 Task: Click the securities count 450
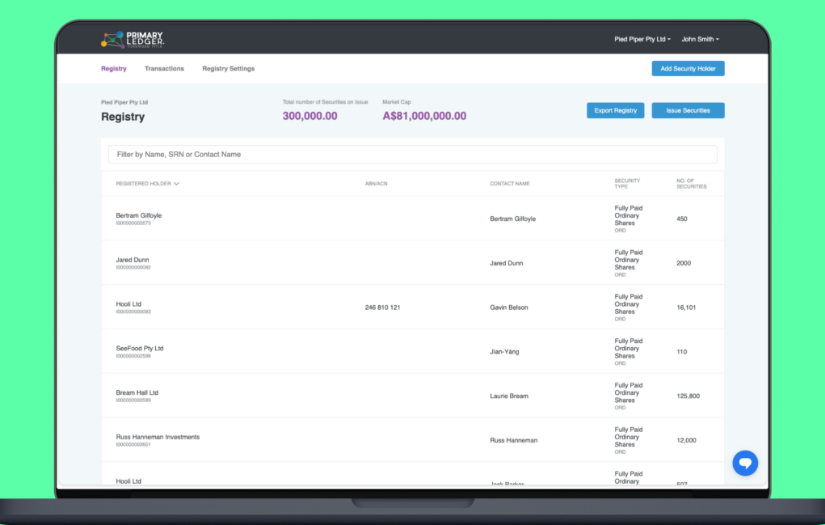coord(682,218)
